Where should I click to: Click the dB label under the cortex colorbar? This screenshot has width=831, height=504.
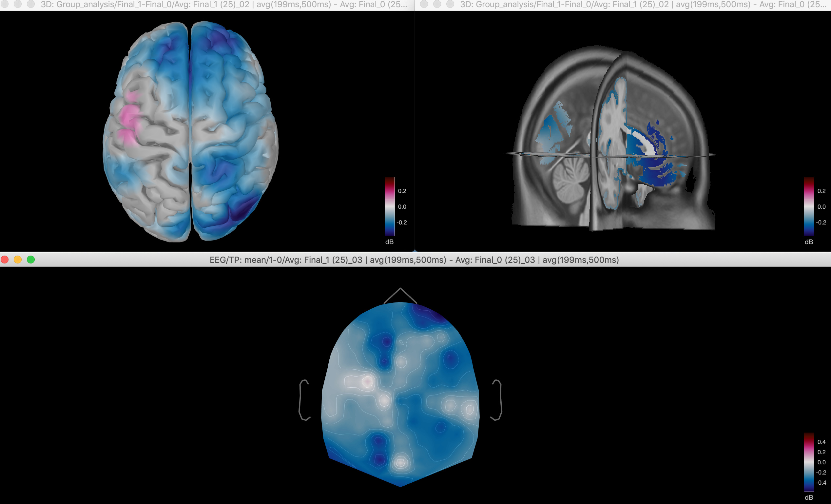[389, 242]
